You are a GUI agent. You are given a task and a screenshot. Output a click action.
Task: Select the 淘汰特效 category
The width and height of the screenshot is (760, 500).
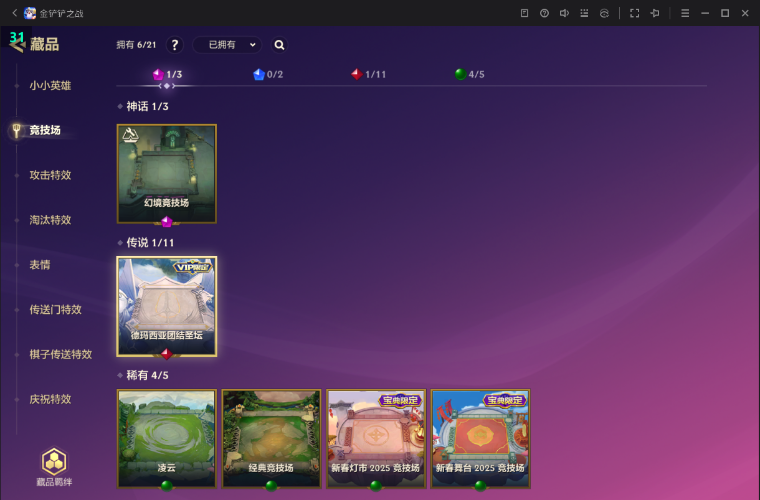coord(50,219)
